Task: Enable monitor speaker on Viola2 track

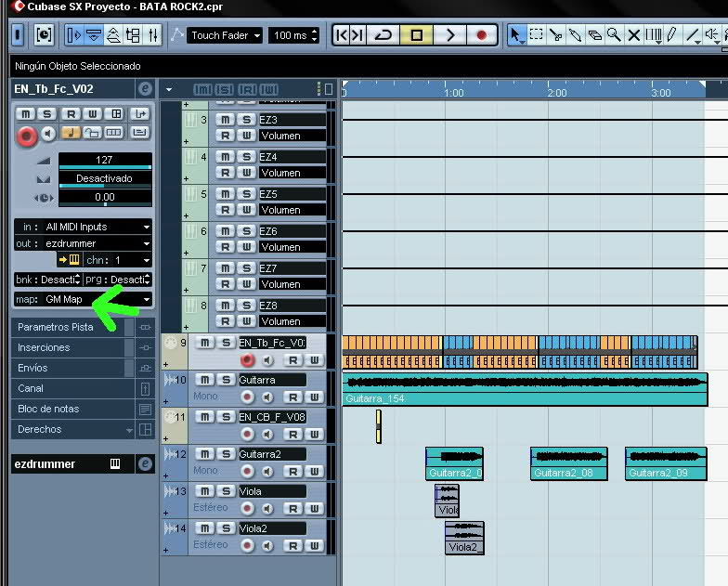Action: coord(267,546)
